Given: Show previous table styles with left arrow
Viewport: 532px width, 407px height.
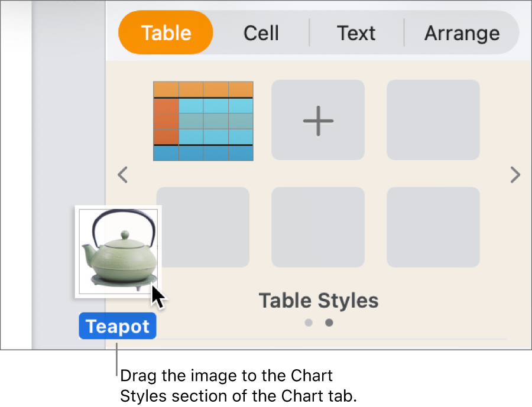Looking at the screenshot, I should (123, 175).
